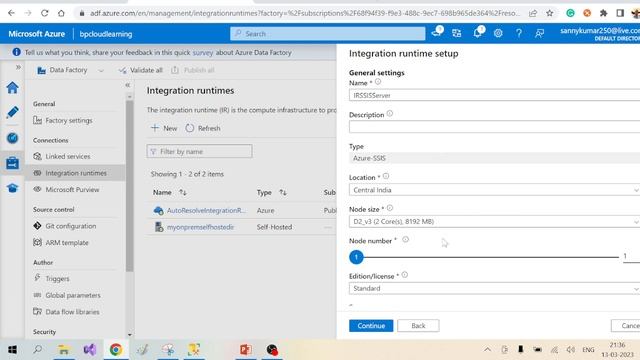The image size is (640, 360).
Task: Open Visual Studio in taskbar
Action: tap(90, 350)
